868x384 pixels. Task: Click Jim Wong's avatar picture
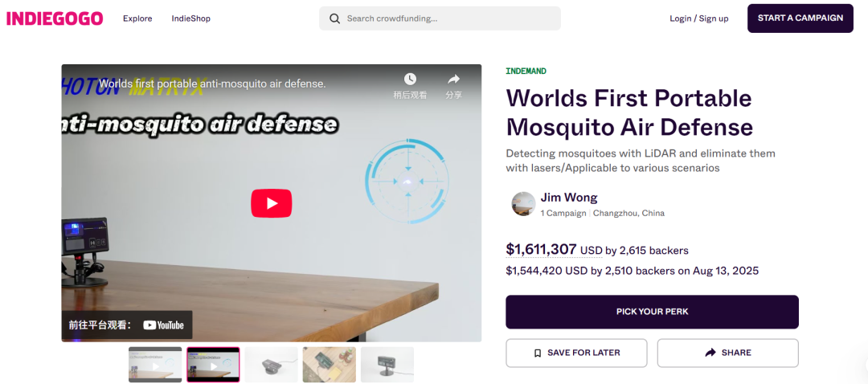[523, 204]
